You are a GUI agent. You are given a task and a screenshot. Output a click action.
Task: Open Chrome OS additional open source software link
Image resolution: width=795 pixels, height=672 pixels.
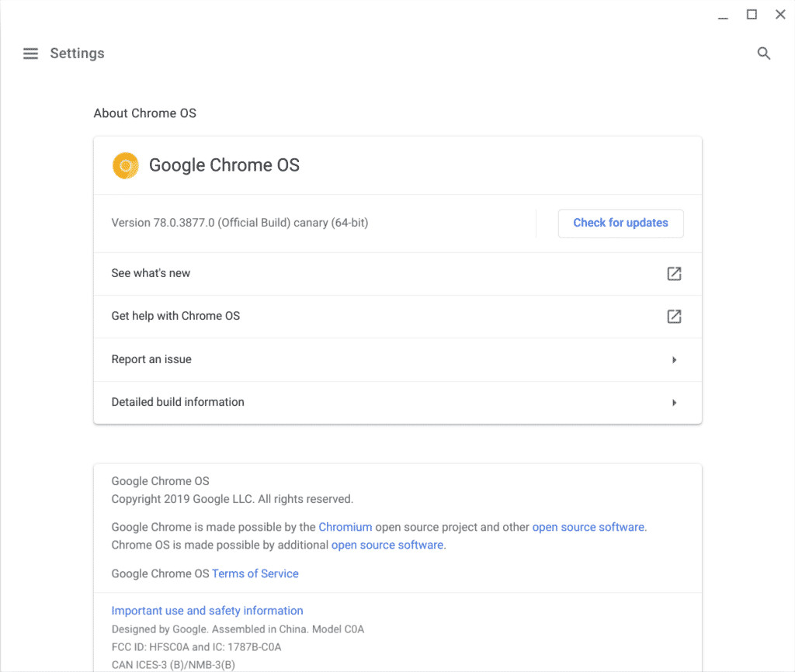(387, 545)
